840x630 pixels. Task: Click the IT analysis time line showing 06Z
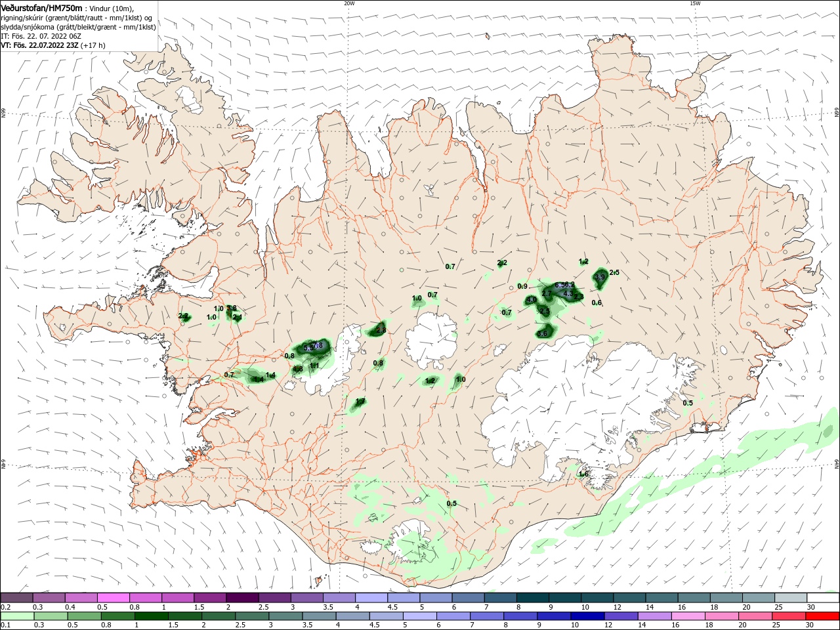41,36
